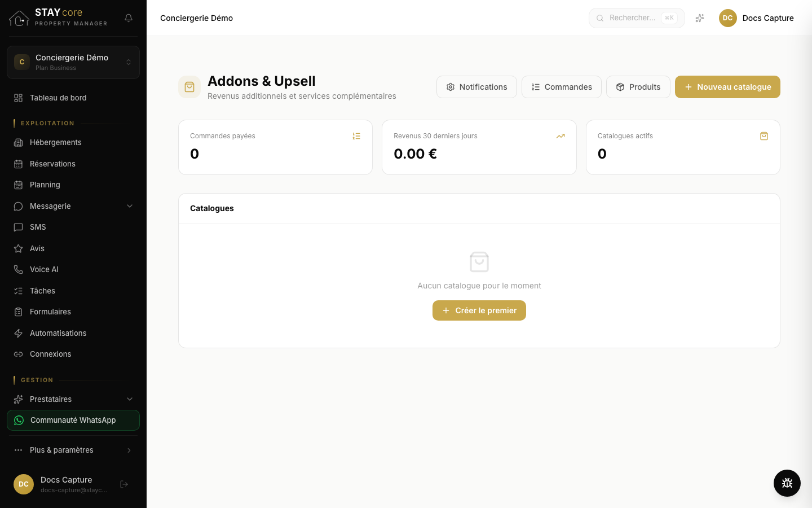Click the Formulaires clipboard icon
The image size is (812, 508).
[x=18, y=312]
